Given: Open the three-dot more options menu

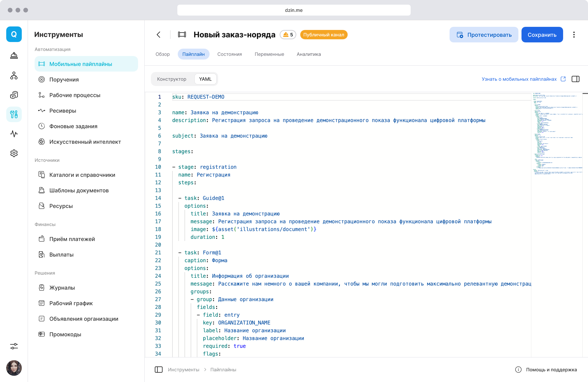Looking at the screenshot, I should click(x=574, y=35).
